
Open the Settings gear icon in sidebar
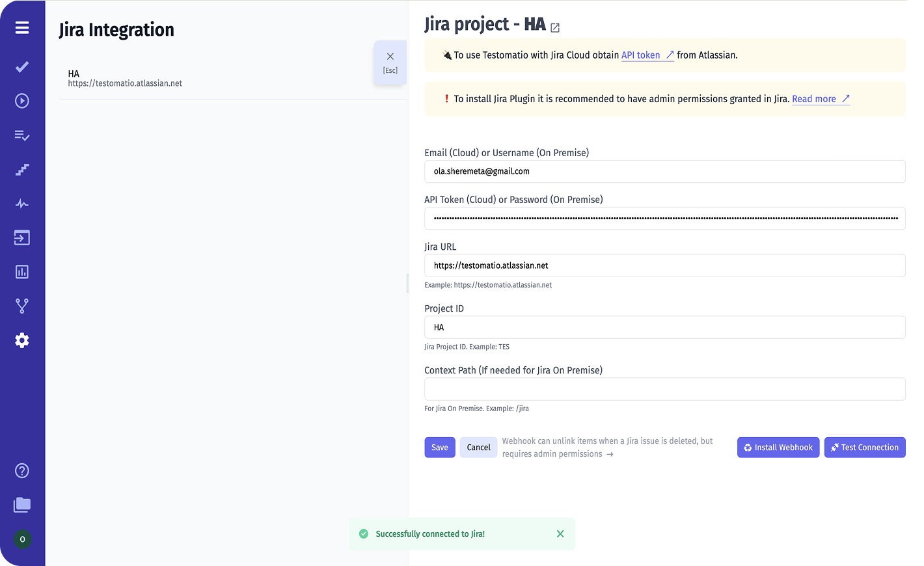pos(22,340)
